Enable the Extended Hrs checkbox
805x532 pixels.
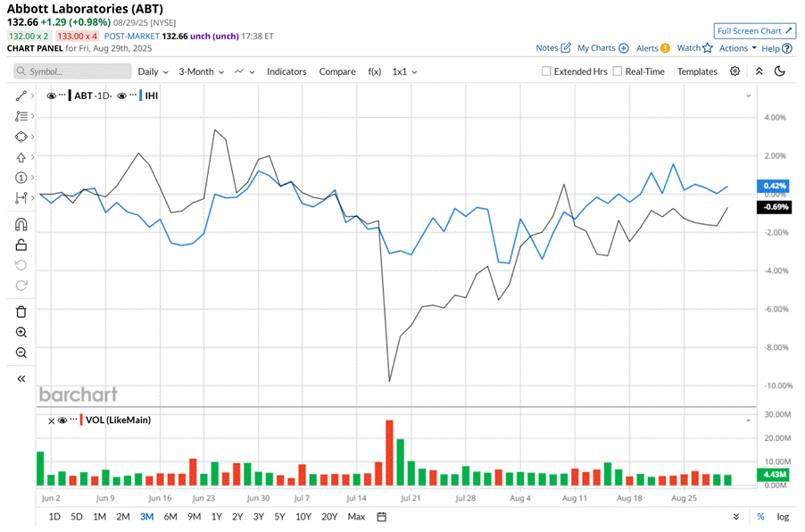[x=546, y=71]
